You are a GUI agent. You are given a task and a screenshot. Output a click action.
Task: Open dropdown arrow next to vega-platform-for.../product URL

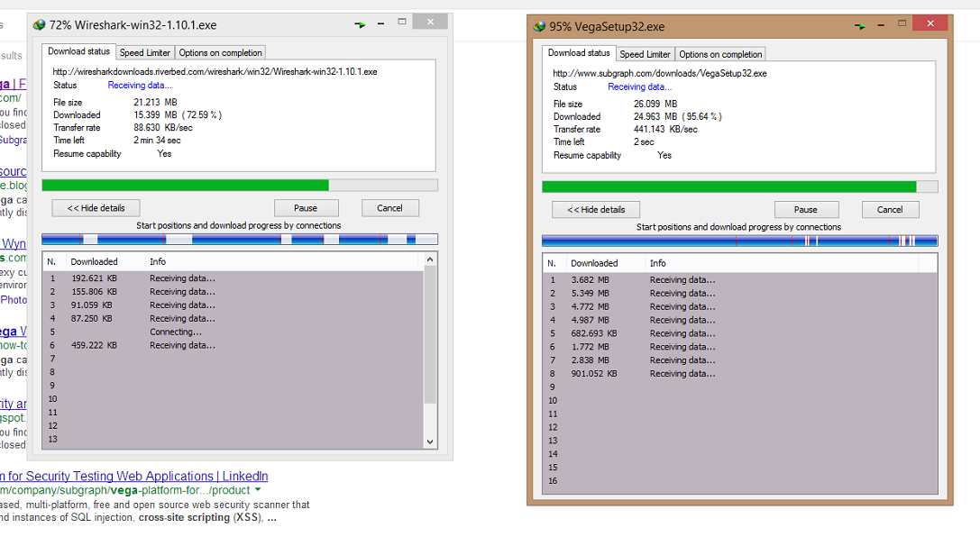[x=258, y=490]
